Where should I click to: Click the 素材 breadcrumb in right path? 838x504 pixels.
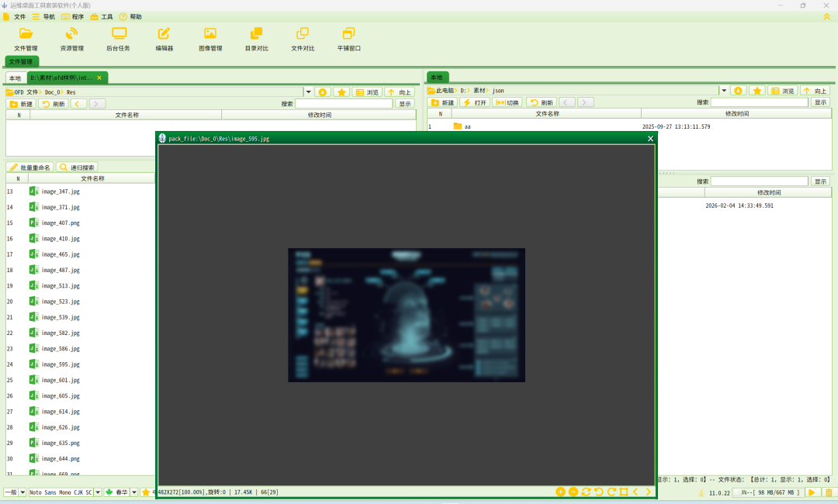click(479, 91)
